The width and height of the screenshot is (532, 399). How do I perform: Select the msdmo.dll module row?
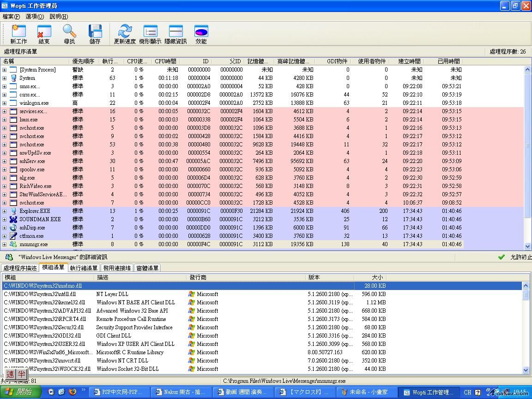pos(262,286)
